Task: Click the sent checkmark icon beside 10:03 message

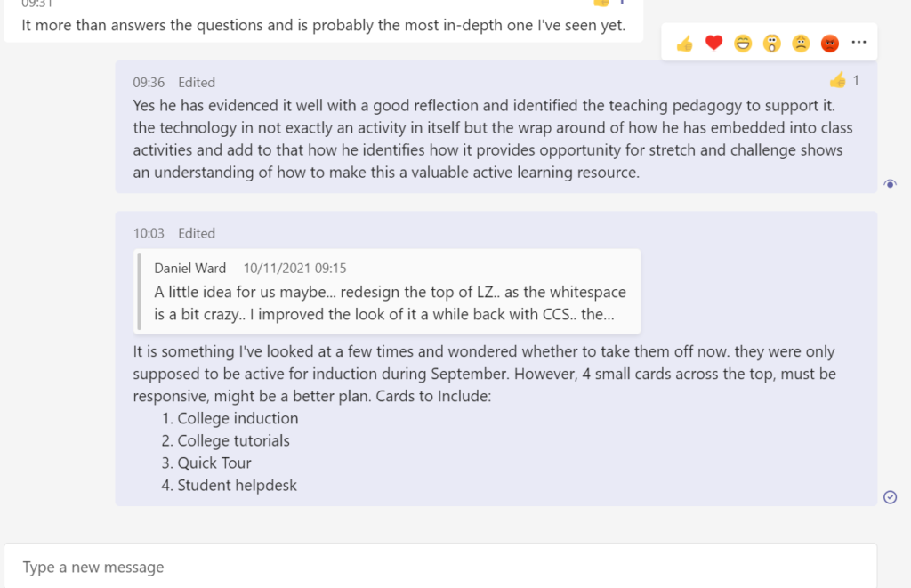Action: pyautogui.click(x=890, y=497)
